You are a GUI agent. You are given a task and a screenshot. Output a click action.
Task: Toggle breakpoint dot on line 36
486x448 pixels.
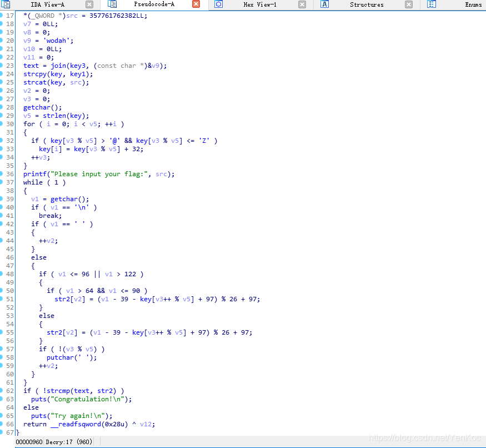click(1, 174)
